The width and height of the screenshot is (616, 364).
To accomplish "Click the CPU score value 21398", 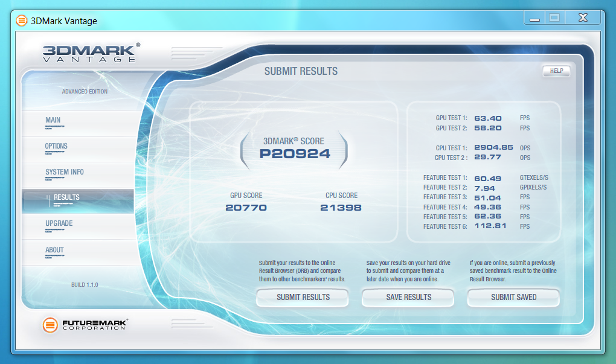I will pyautogui.click(x=341, y=208).
